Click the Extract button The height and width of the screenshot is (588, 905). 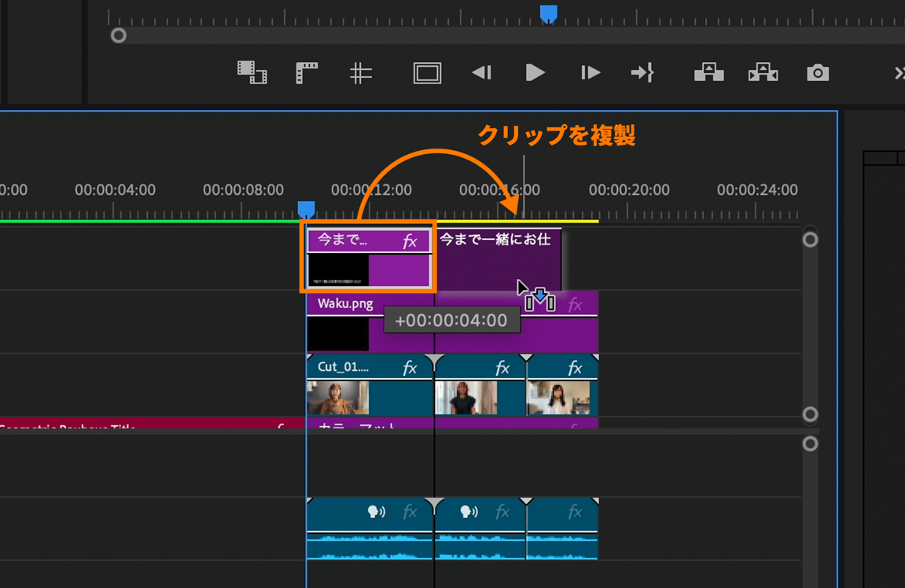(763, 72)
